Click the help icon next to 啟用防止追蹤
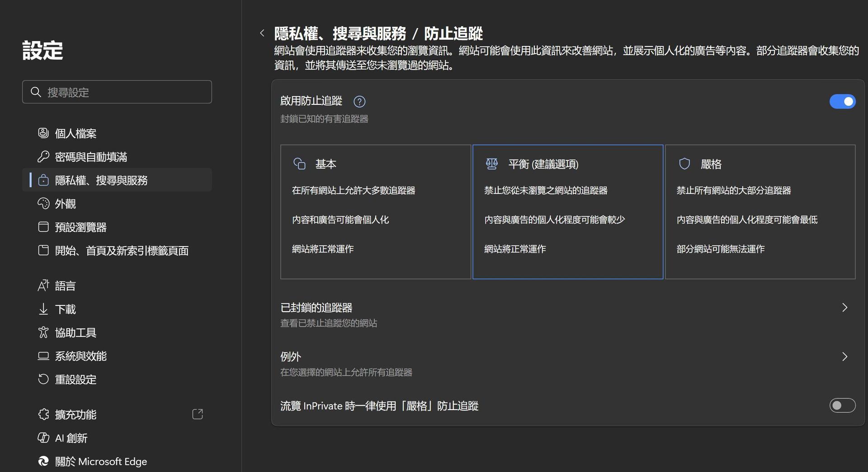Image resolution: width=868 pixels, height=472 pixels. pyautogui.click(x=359, y=102)
